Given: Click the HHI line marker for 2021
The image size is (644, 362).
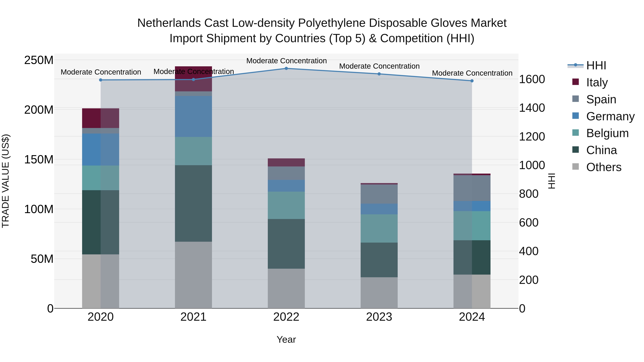Looking at the screenshot, I should 194,79.
